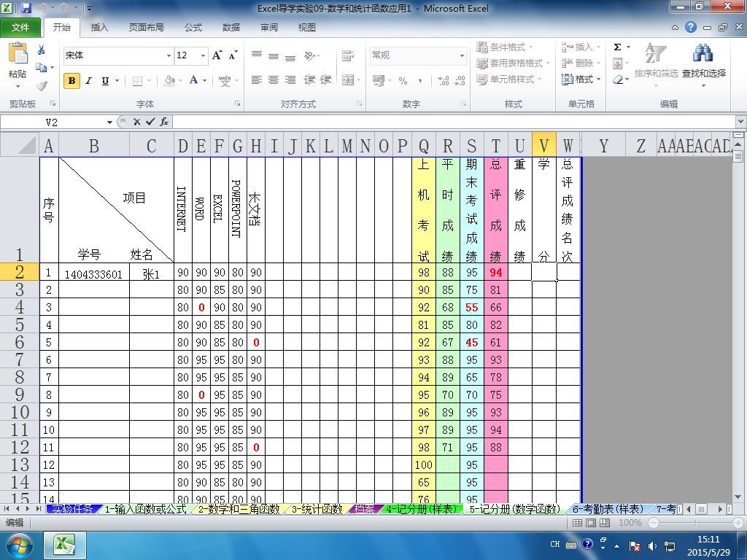Click the increase decimal icon
Image resolution: width=747 pixels, height=560 pixels.
click(x=444, y=80)
